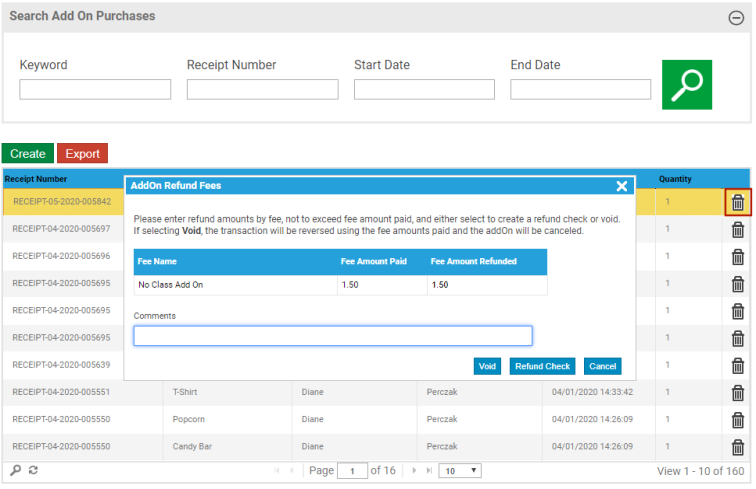Jump to last page of results

[429, 470]
